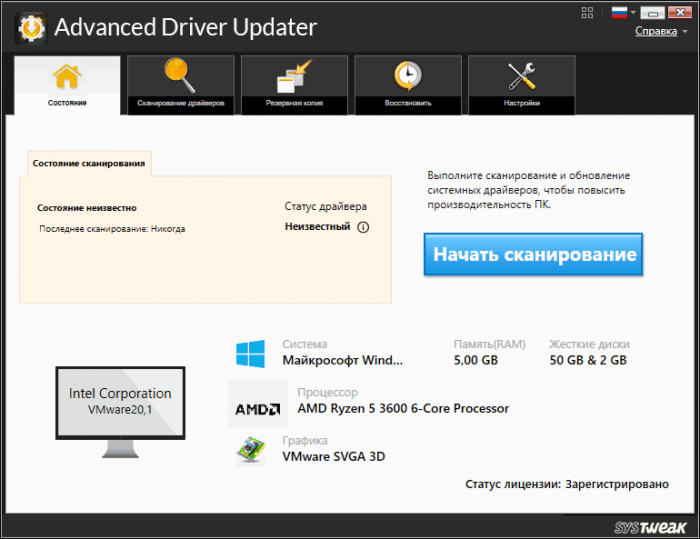Click the Russian flag language icon
Screen dimensions: 700x539
pyautogui.click(x=619, y=13)
